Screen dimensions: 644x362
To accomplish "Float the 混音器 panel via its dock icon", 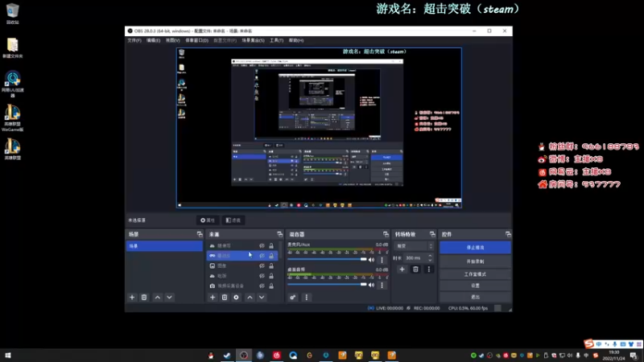I will (386, 234).
